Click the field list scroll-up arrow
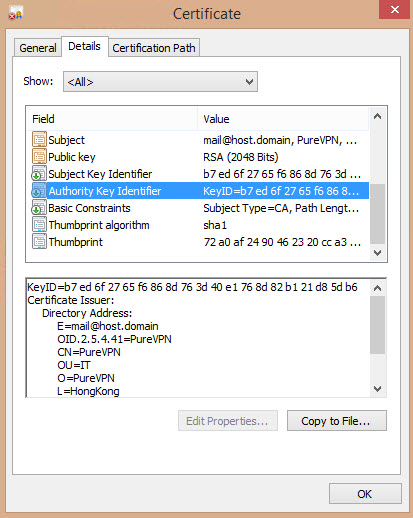This screenshot has height=518, width=413. [x=377, y=116]
